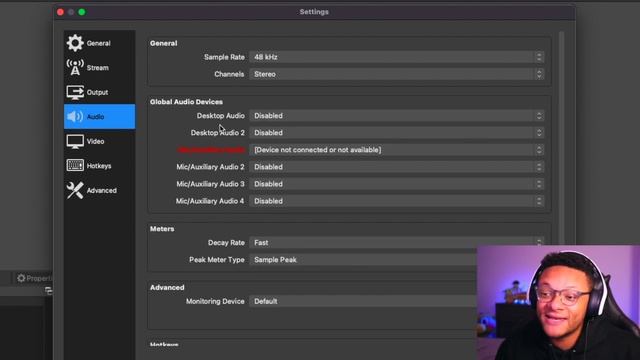Click the 'Peak Meter Type' label

click(217, 260)
